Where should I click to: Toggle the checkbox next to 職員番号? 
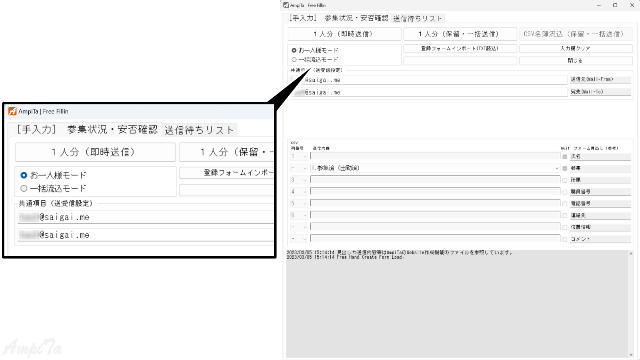(x=565, y=192)
